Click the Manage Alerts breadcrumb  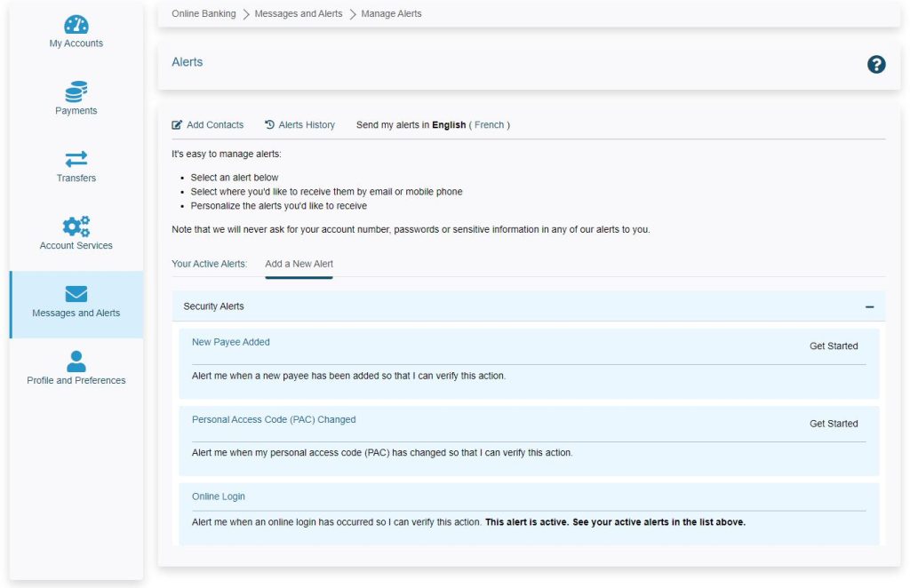click(x=389, y=13)
